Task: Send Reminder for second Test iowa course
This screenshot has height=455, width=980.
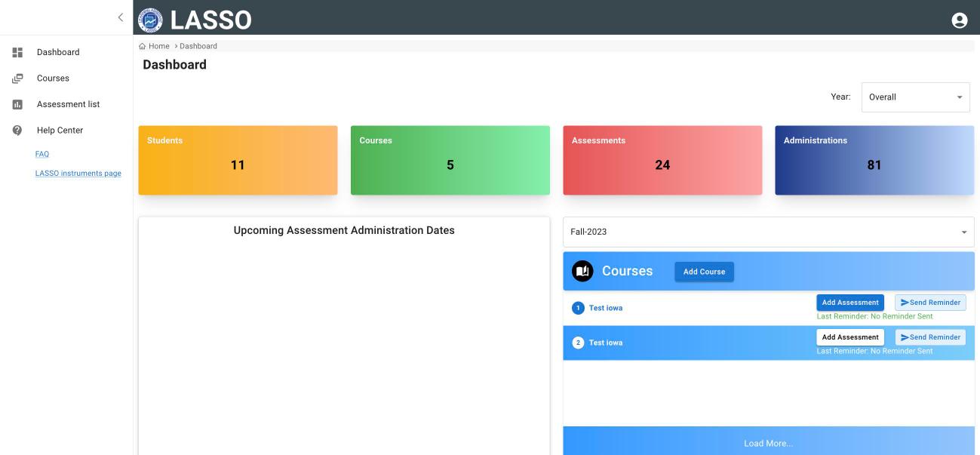Action: click(x=930, y=337)
